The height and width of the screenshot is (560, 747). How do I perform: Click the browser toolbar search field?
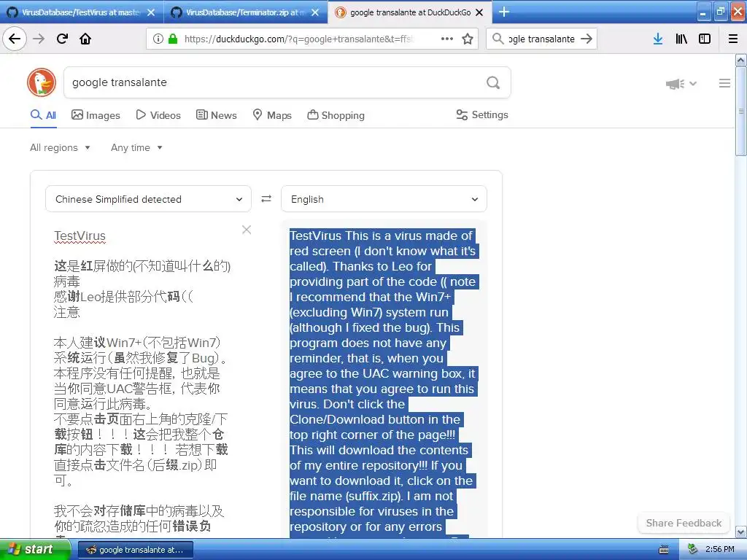[542, 39]
